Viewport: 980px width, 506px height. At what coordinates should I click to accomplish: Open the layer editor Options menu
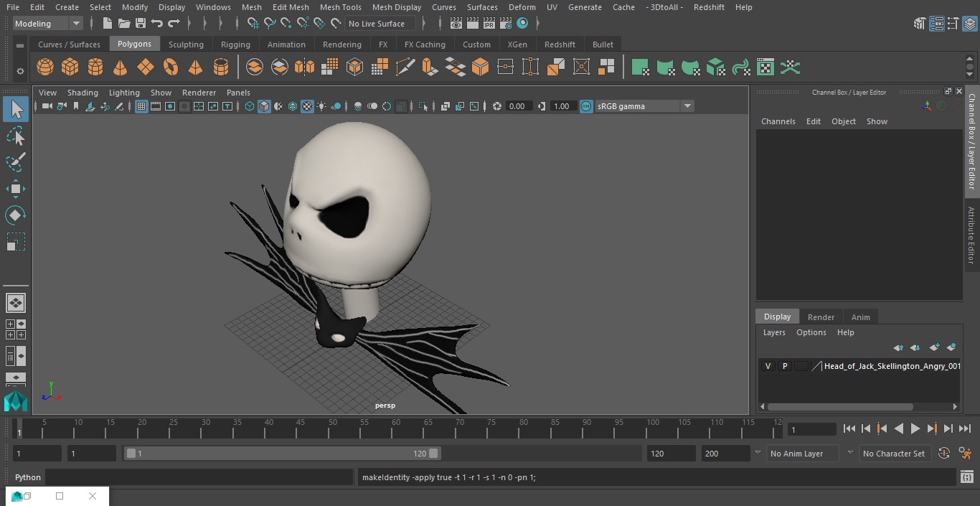pyautogui.click(x=811, y=332)
